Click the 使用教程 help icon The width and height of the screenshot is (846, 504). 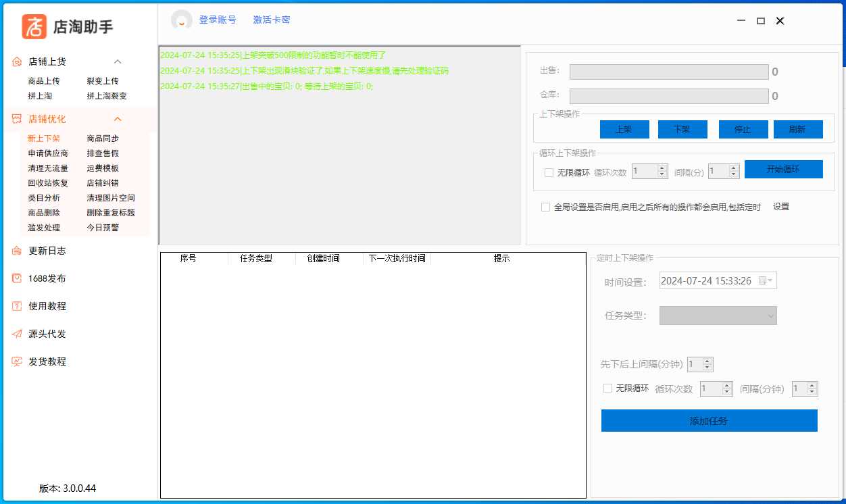(17, 306)
